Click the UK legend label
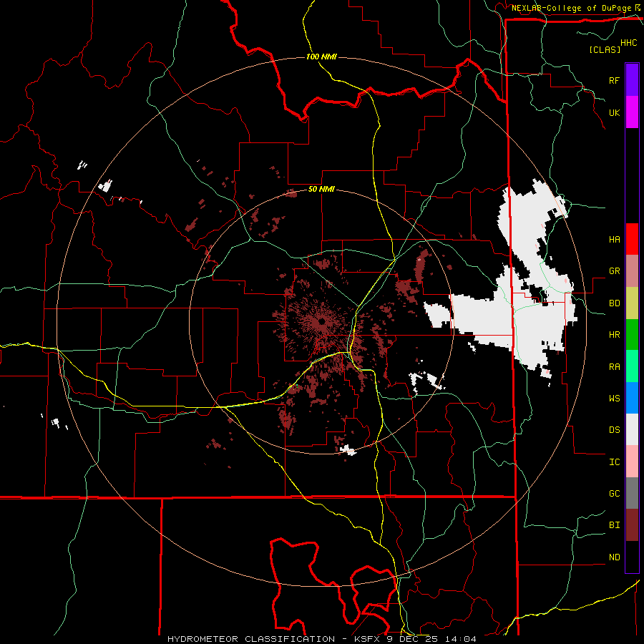644x644 pixels. point(614,112)
